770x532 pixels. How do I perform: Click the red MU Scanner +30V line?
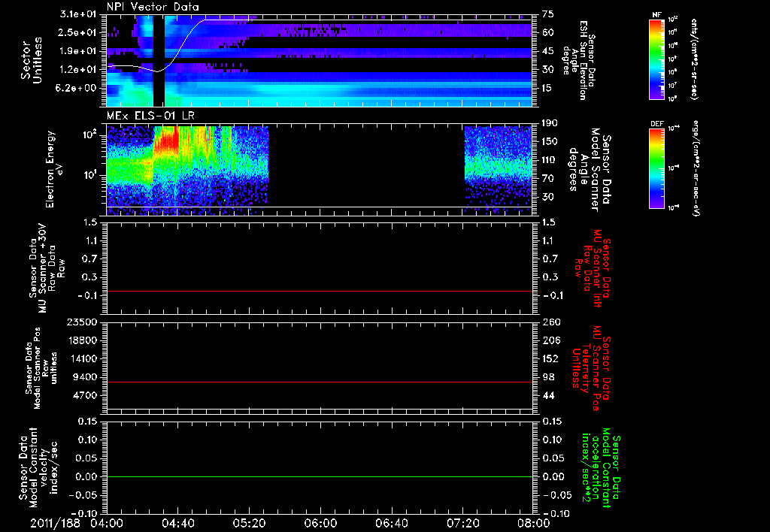pyautogui.click(x=319, y=291)
